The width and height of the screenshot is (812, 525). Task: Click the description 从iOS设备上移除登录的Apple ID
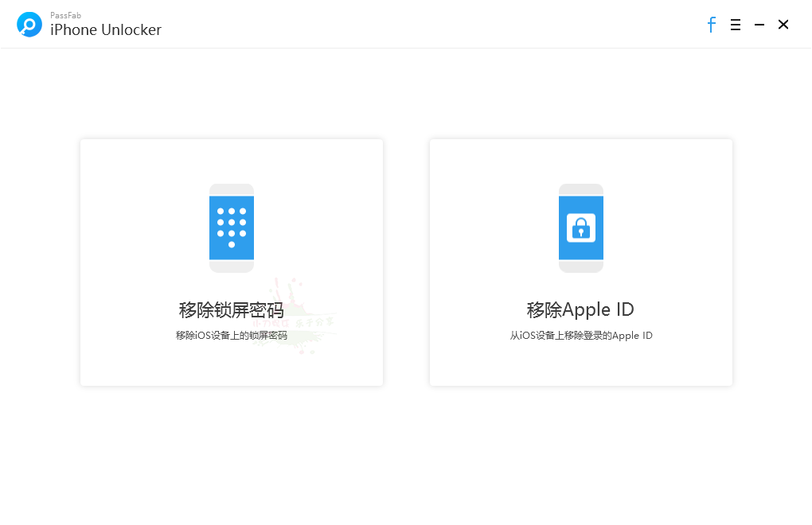(581, 336)
